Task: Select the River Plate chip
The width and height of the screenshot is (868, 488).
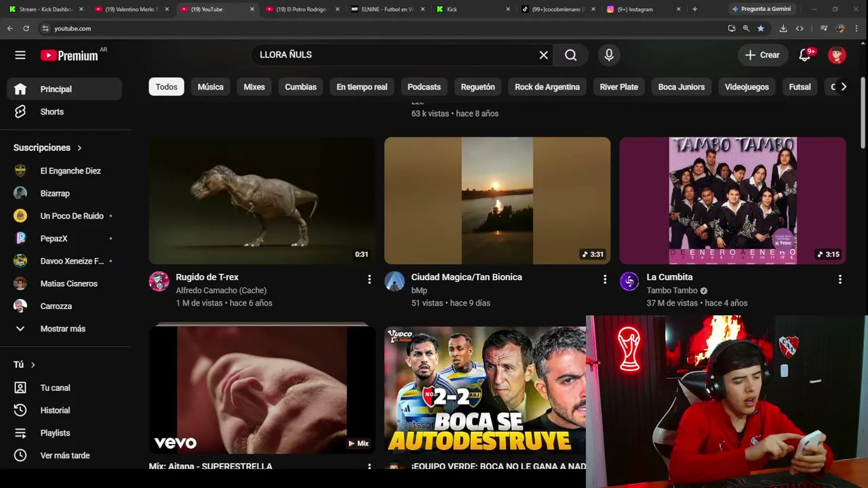Action: coord(619,87)
